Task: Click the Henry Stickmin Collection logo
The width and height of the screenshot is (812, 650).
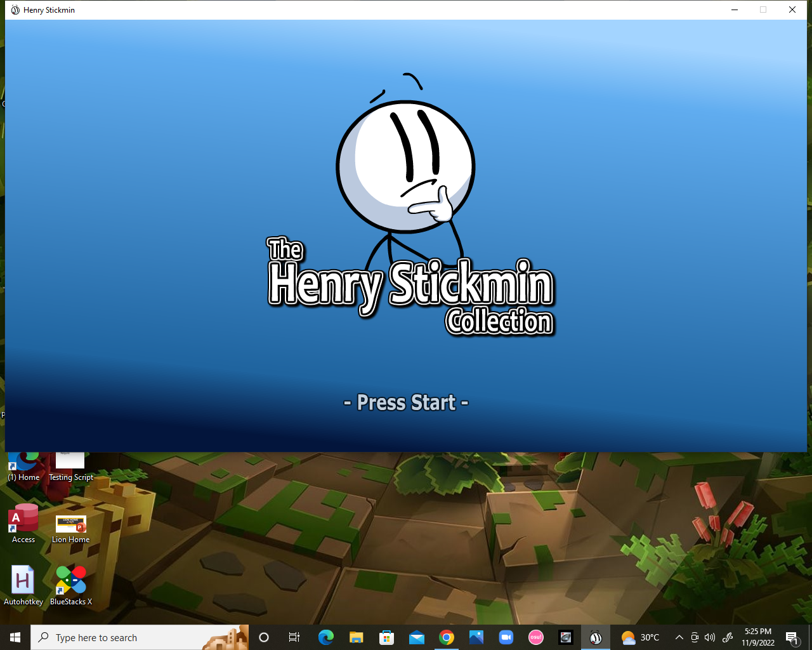Action: [410, 286]
